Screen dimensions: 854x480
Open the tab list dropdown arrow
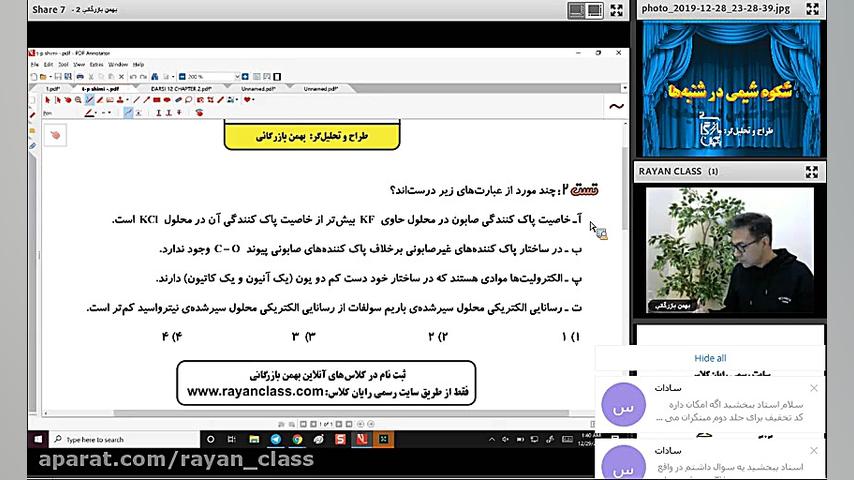click(x=624, y=88)
